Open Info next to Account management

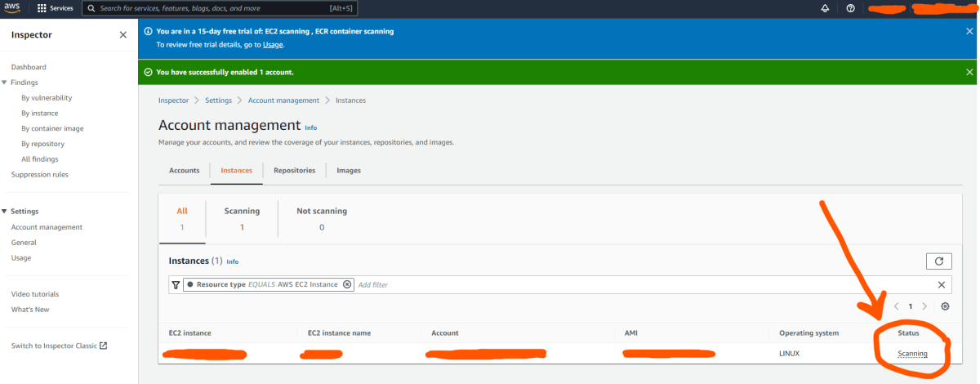[310, 128]
